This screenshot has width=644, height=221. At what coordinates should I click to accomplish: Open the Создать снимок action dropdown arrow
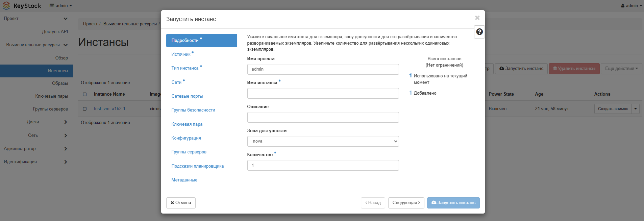pos(635,109)
